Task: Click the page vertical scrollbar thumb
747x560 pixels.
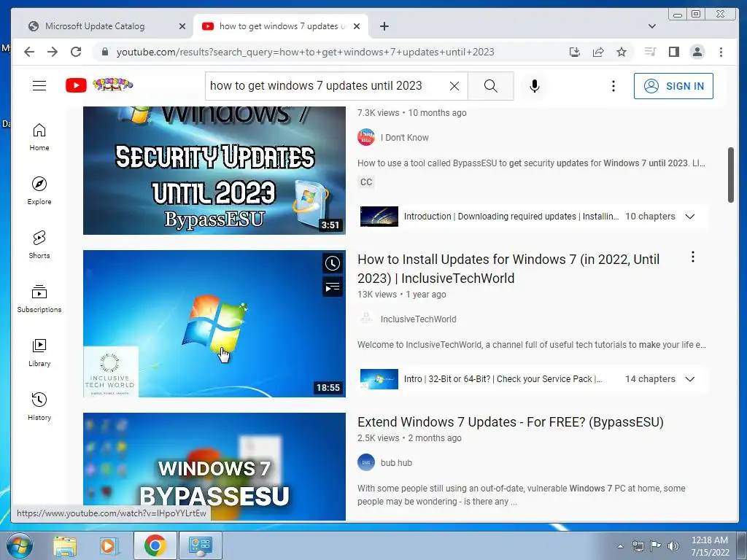Action: coord(730,175)
